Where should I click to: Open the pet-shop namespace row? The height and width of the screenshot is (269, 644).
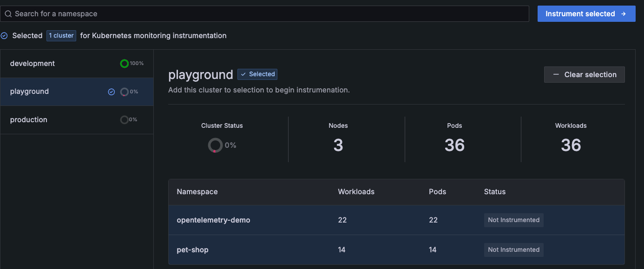[193, 250]
